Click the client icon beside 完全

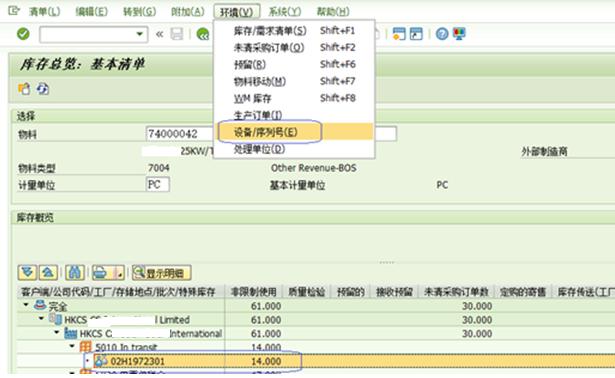click(x=40, y=305)
